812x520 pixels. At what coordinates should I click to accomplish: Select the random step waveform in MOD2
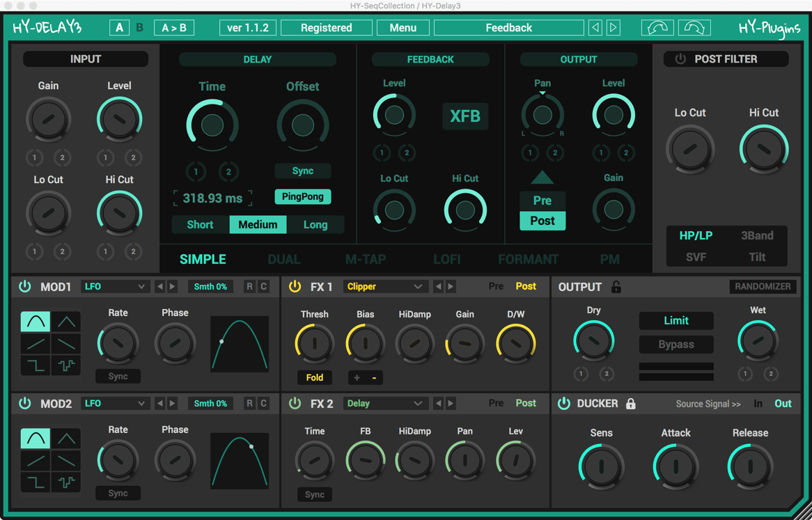pos(67,482)
